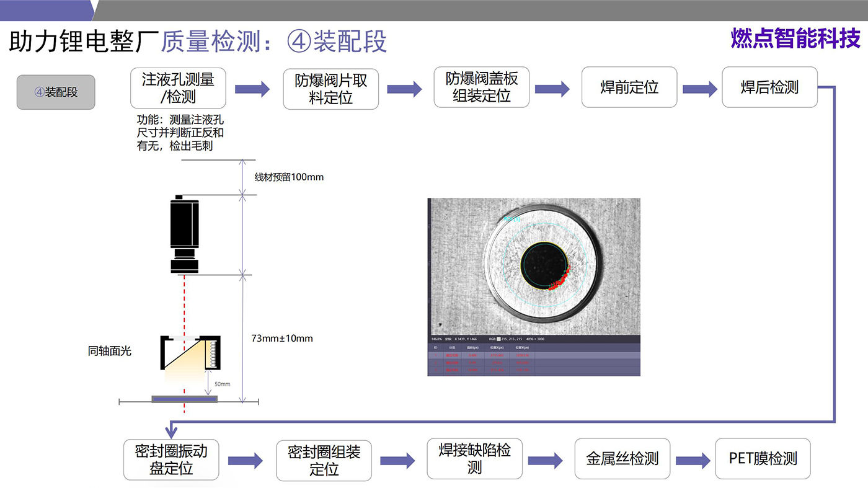Screen dimensions: 868x488
Task: Click the arrow after 注液孔测量/检测 box
Action: (252, 89)
